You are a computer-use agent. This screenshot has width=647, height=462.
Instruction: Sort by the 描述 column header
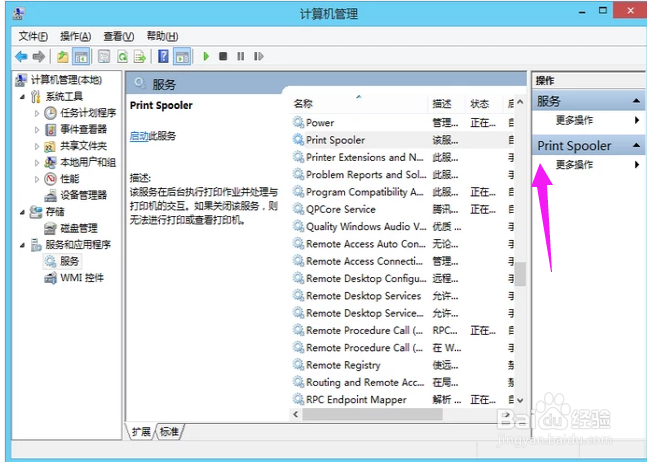(x=446, y=104)
